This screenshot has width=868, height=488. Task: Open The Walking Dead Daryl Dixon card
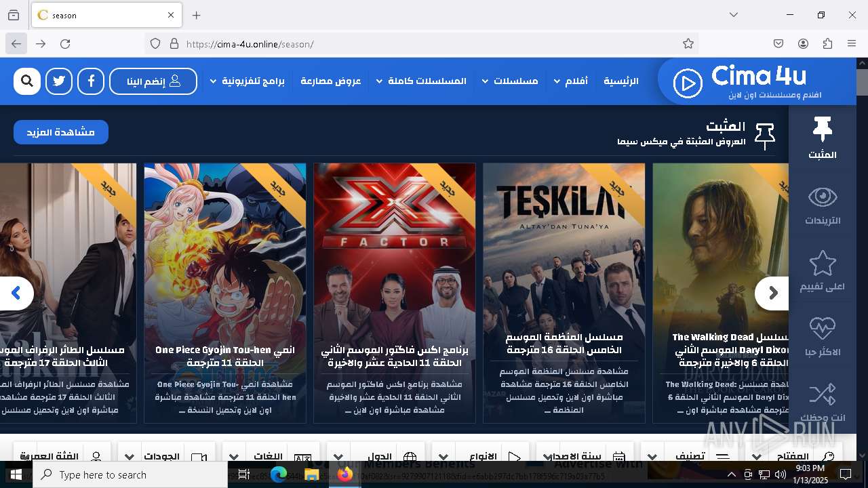(721, 293)
